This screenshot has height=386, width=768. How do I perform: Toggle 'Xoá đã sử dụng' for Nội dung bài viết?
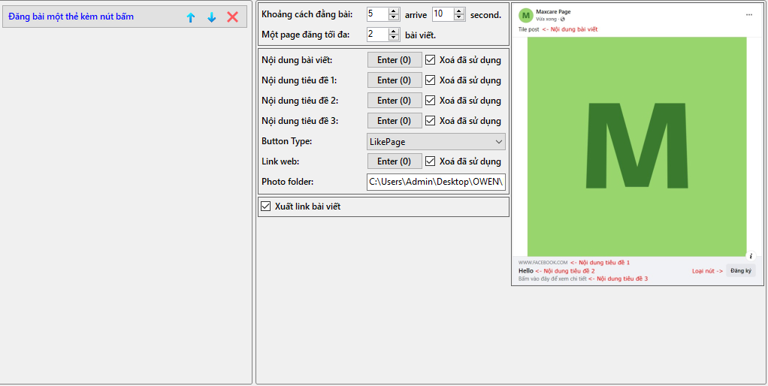[x=430, y=60]
